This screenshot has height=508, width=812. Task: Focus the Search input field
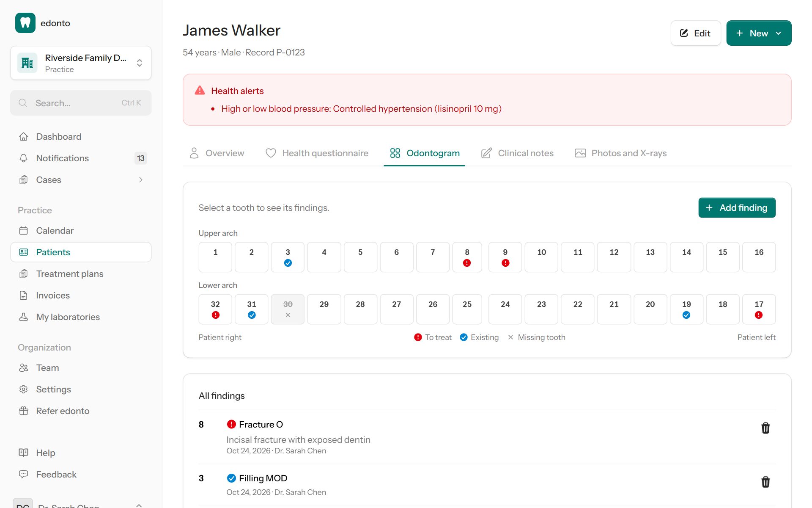click(x=81, y=103)
